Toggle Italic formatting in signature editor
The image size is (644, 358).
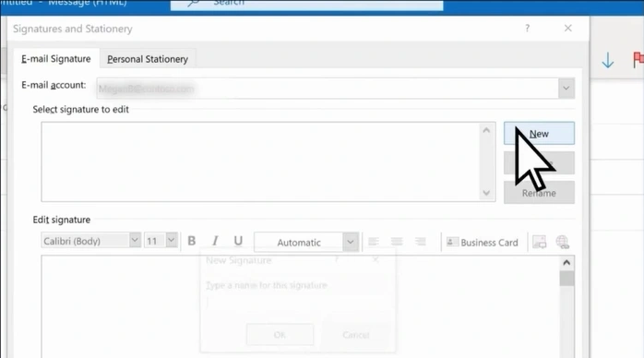click(x=215, y=241)
